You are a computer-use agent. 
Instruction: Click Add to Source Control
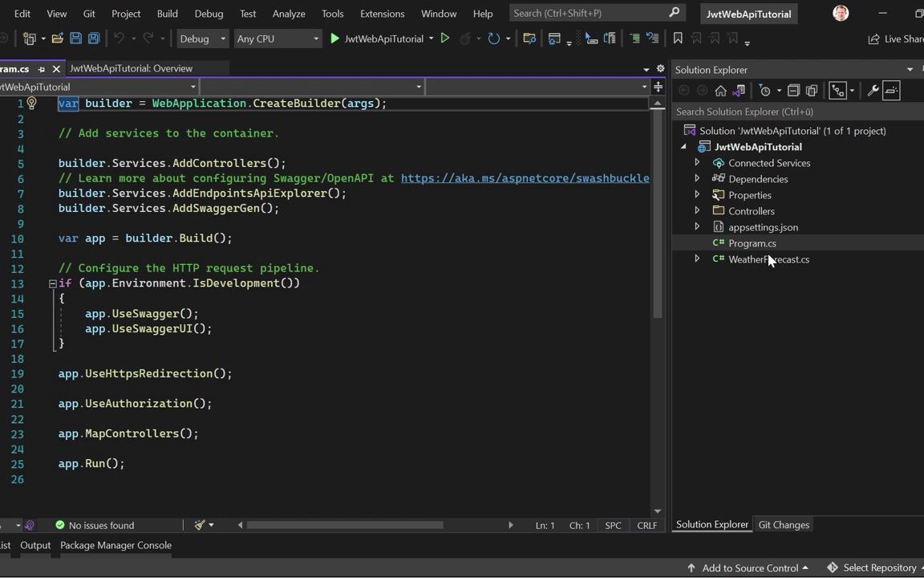point(749,568)
